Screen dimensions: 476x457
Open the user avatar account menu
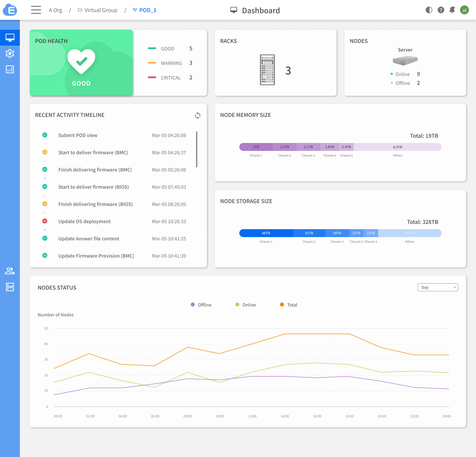[464, 10]
